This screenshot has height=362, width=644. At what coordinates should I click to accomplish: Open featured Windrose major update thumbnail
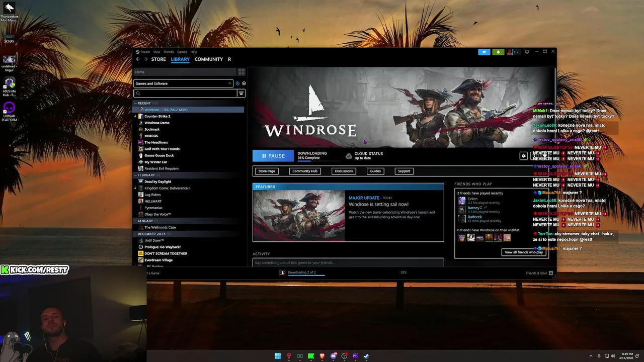[x=299, y=216]
